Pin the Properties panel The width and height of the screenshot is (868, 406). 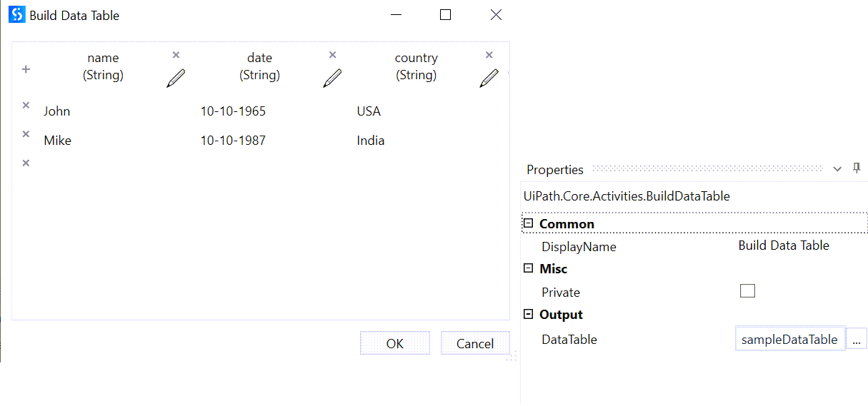[x=857, y=168]
